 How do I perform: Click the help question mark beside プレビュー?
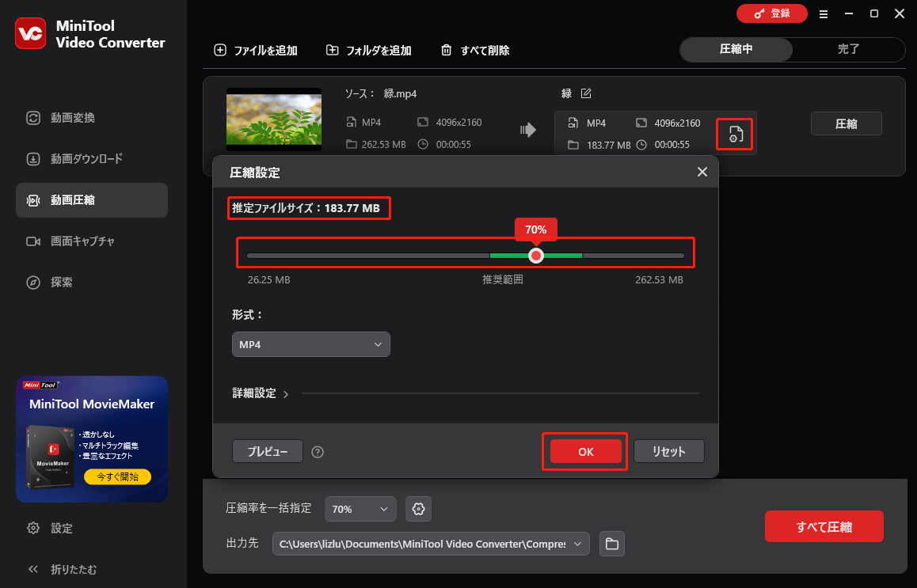pyautogui.click(x=318, y=452)
